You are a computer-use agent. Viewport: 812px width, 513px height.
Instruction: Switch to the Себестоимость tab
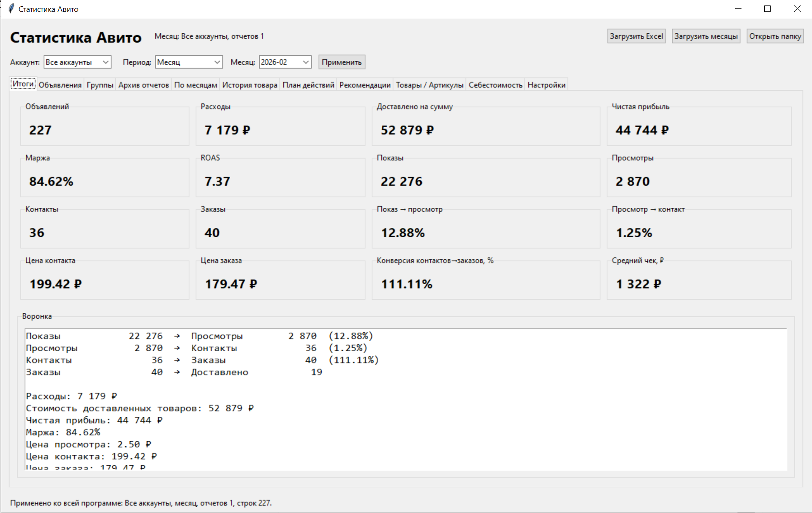[x=495, y=85]
